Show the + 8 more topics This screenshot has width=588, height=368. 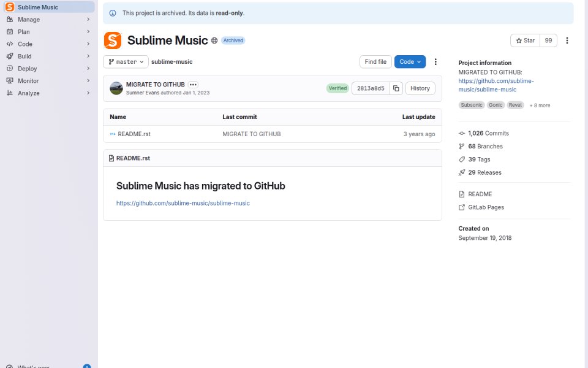[540, 105]
